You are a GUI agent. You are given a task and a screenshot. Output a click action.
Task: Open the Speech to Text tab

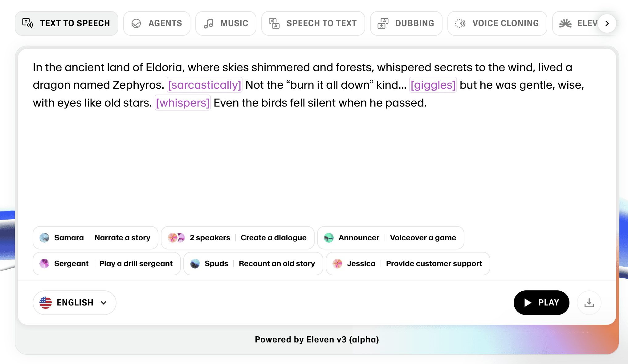click(x=313, y=23)
